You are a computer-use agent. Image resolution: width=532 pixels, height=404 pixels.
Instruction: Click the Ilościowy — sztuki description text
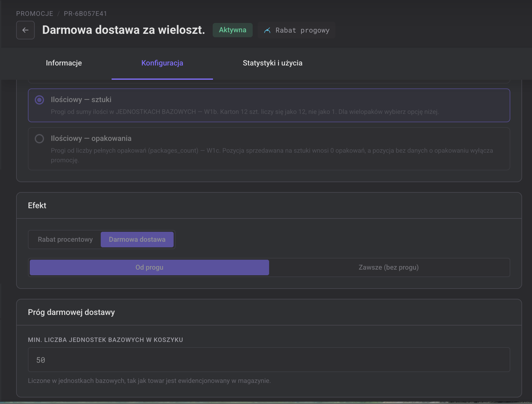[245, 112]
